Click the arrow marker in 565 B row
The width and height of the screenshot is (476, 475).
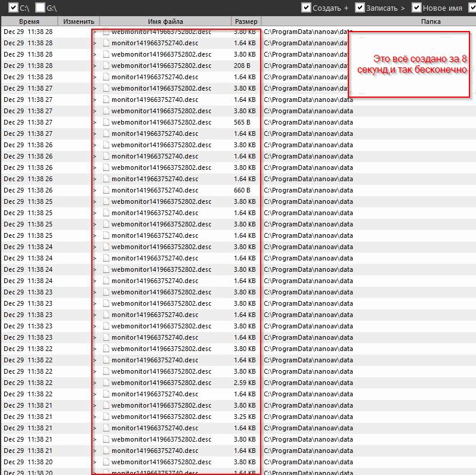pos(95,122)
